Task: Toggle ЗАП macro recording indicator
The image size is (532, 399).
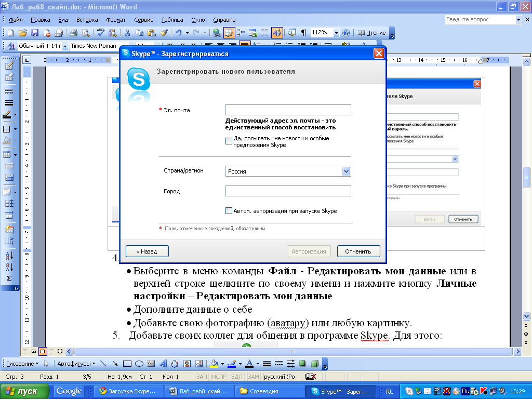Action: [x=202, y=377]
